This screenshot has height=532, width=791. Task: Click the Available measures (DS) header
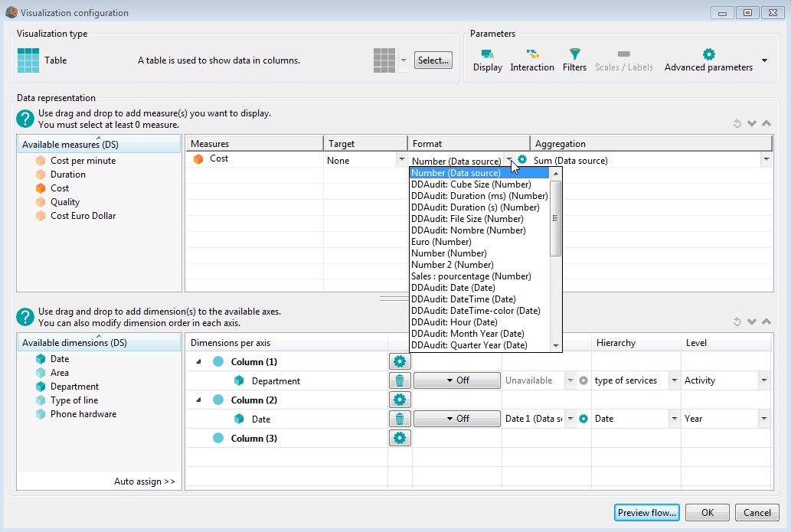pos(99,144)
